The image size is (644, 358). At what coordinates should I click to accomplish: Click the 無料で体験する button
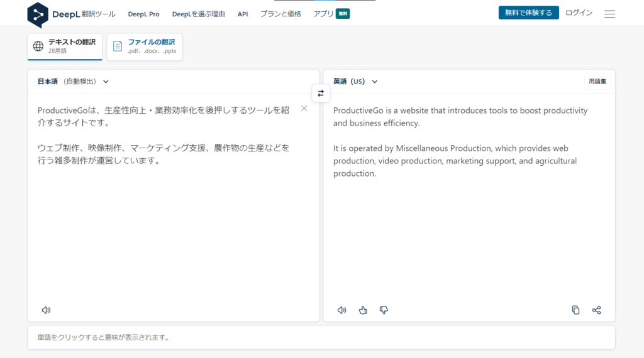point(528,13)
